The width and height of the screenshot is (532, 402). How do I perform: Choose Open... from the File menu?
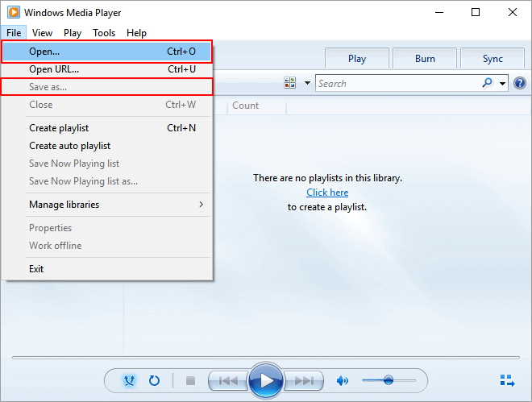(107, 52)
